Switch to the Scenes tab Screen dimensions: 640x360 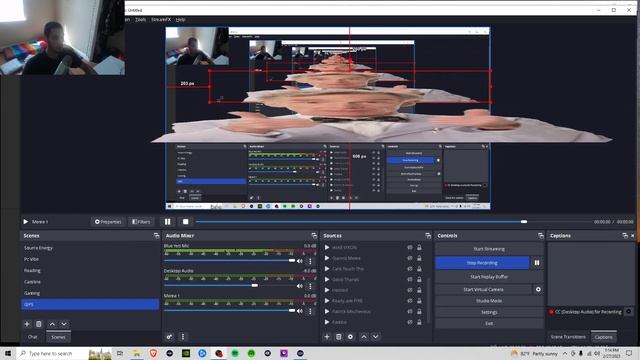pos(58,337)
